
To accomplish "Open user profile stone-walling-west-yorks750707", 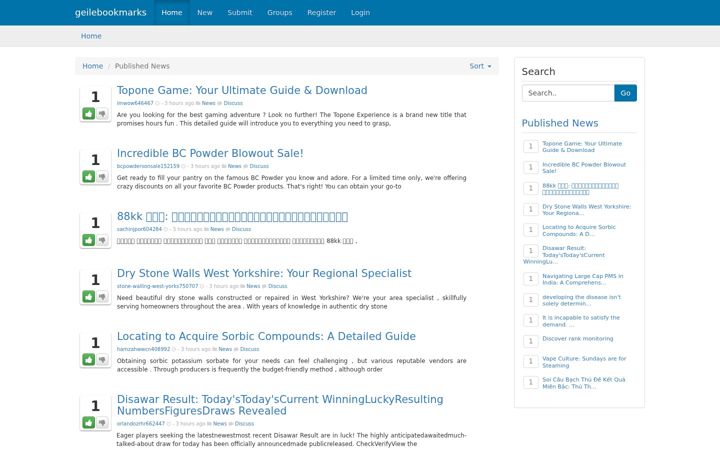I will (x=158, y=286).
